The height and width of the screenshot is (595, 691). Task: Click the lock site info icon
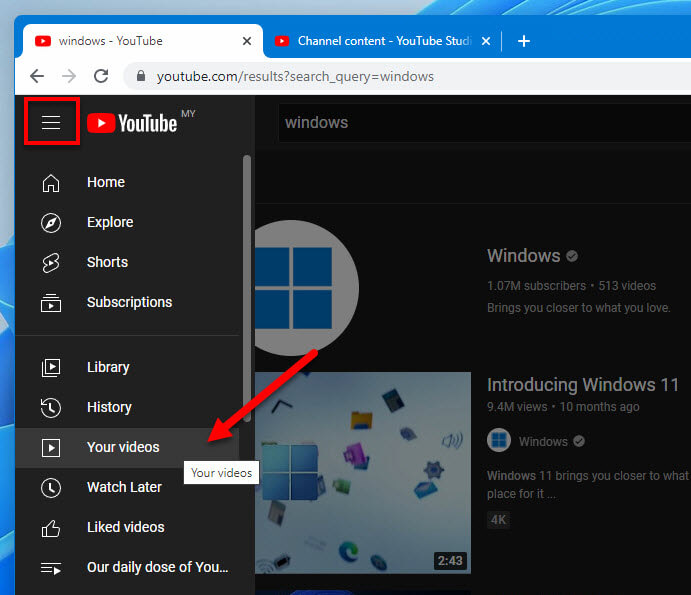point(141,76)
